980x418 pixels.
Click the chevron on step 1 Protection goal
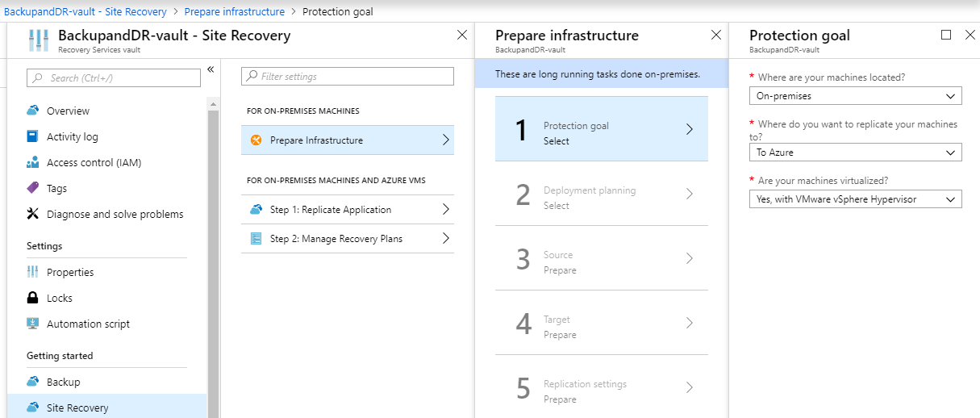click(x=689, y=129)
